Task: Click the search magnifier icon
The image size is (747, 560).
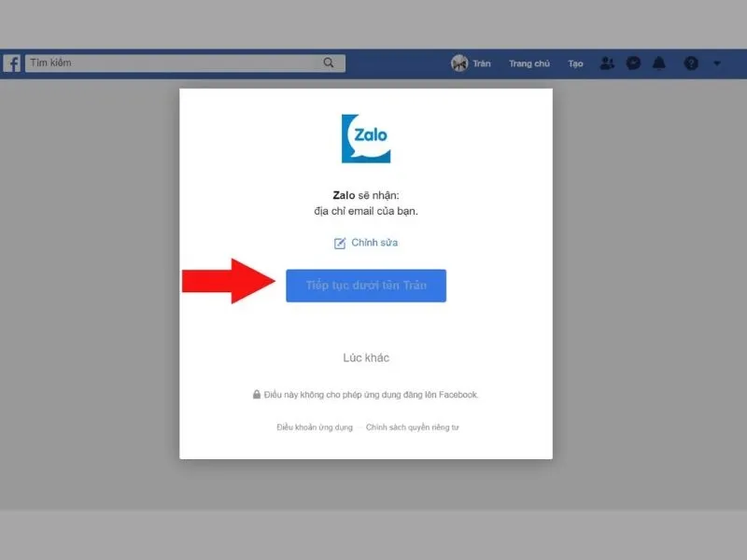Action: click(x=329, y=63)
